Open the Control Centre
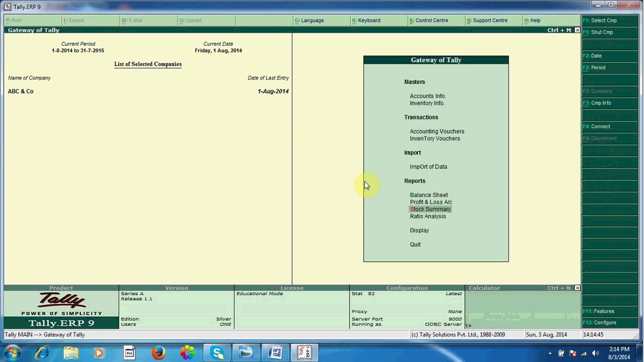The width and height of the screenshot is (644, 362). click(428, 21)
